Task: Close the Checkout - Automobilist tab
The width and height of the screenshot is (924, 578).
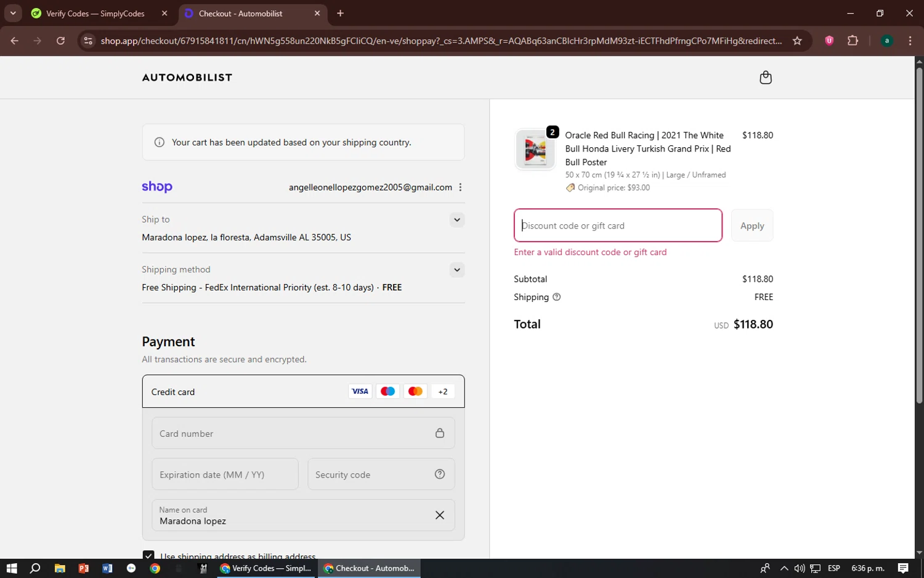Action: 317,13
